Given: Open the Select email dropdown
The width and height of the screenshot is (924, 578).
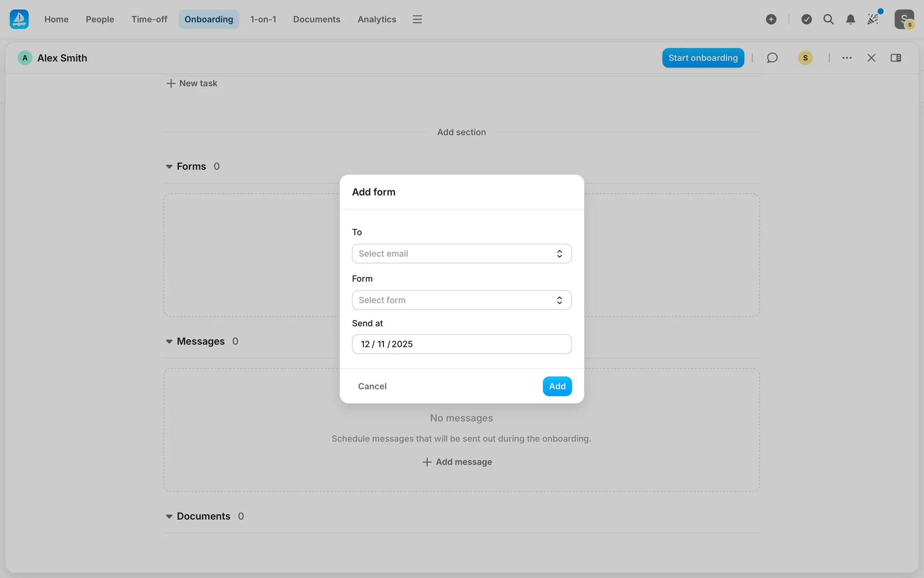Looking at the screenshot, I should 462,254.
